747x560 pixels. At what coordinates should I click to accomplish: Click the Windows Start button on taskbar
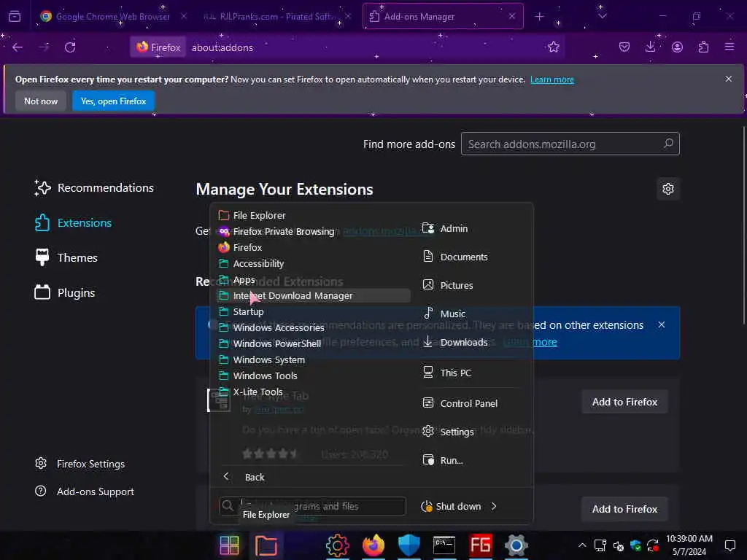click(x=230, y=545)
